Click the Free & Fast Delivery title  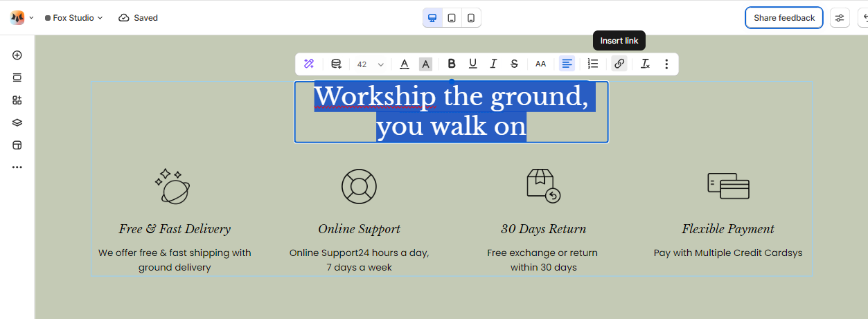tap(175, 229)
